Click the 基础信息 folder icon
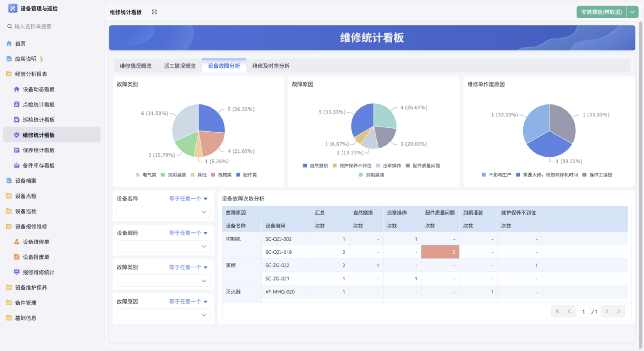Image resolution: width=644 pixels, height=351 pixels. [x=9, y=318]
